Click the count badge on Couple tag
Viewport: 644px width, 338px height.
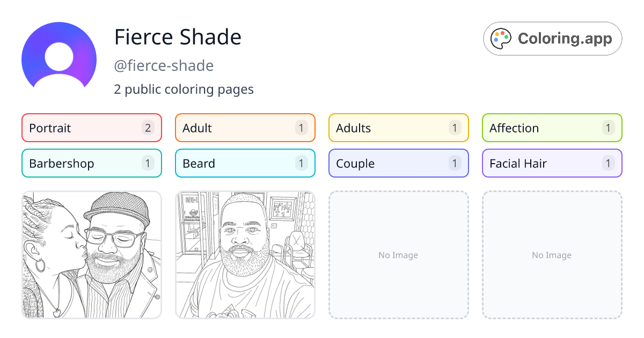[x=455, y=163]
